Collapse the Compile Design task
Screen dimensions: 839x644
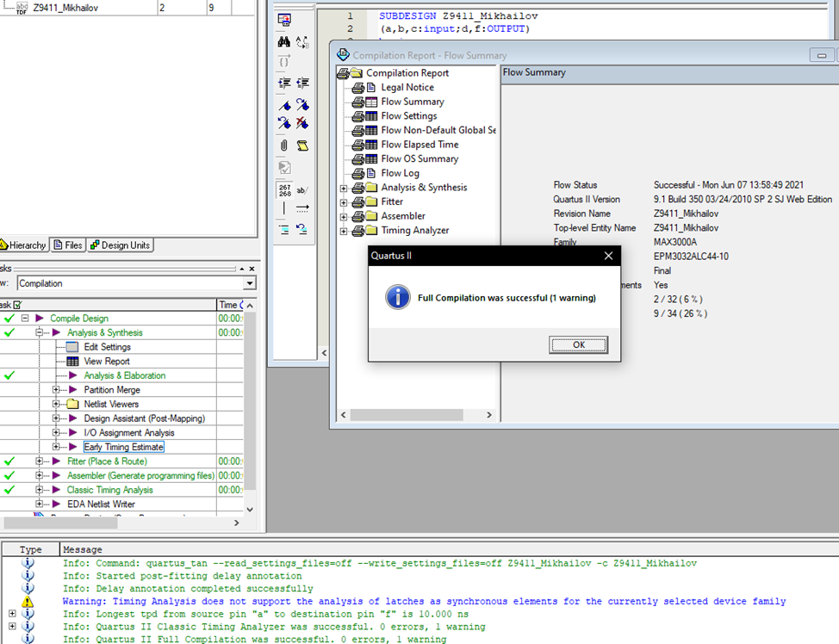25,318
